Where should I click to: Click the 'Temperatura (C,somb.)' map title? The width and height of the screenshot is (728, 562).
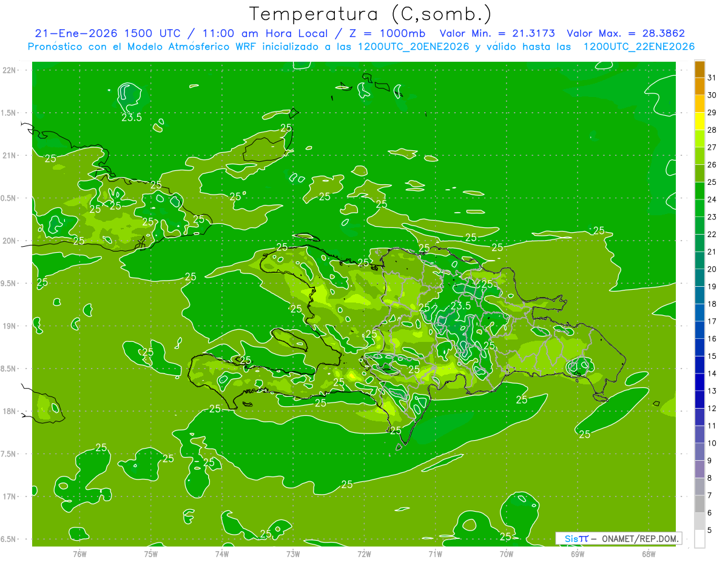(371, 14)
